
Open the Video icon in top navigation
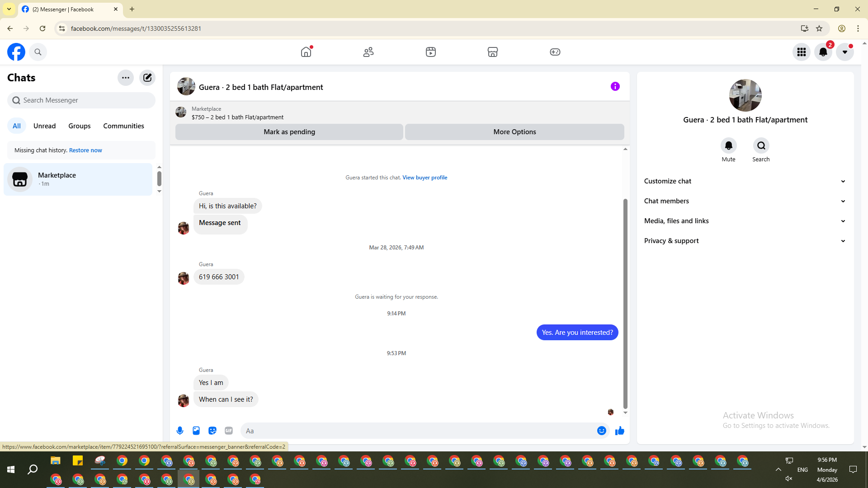click(431, 52)
